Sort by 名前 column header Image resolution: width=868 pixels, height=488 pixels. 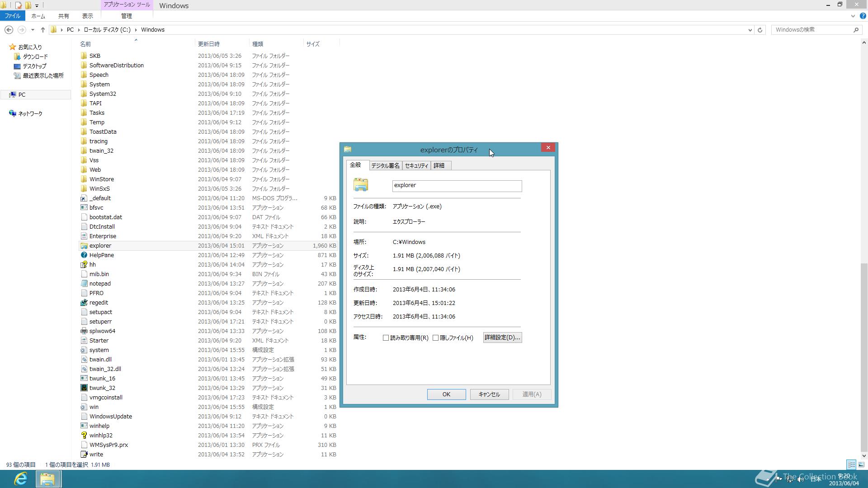pyautogui.click(x=136, y=44)
